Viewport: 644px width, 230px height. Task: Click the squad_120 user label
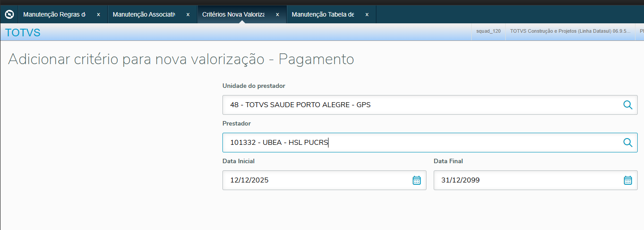(488, 32)
